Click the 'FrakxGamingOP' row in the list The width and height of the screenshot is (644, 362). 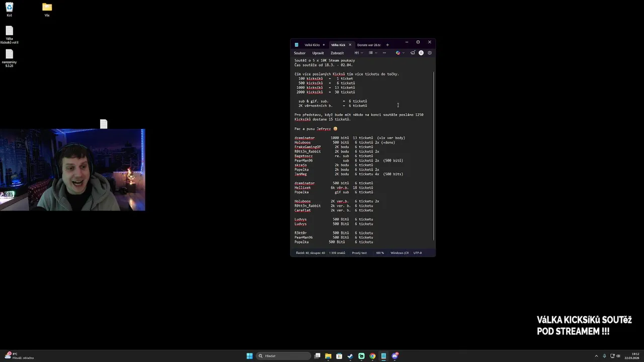click(334, 147)
